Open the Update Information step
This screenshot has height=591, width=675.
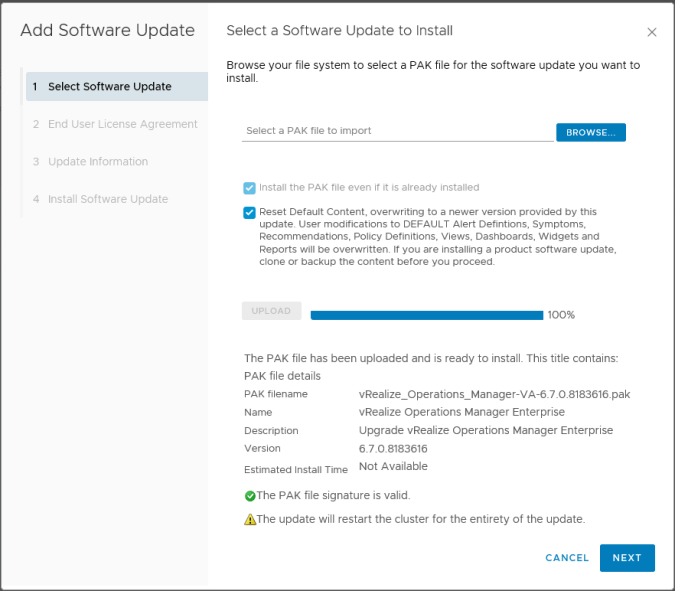97,162
